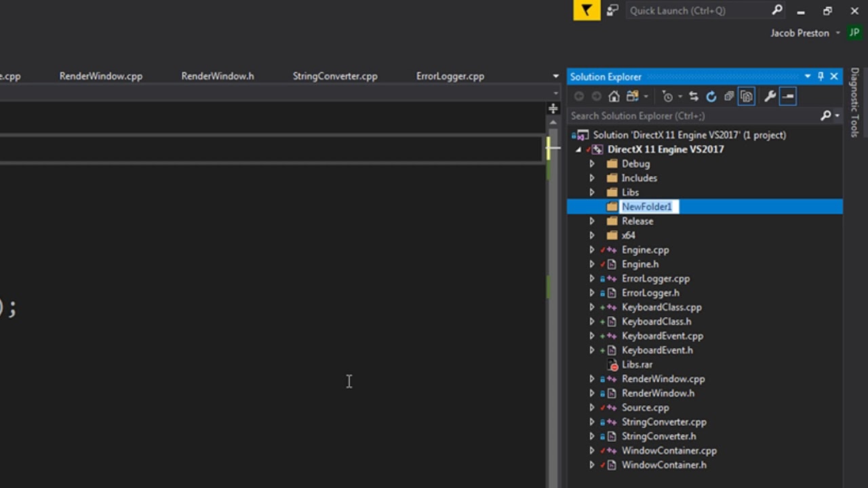Viewport: 868px width, 488px height.
Task: Select ErrorLogger.h in Solution Explorer
Action: pyautogui.click(x=650, y=293)
